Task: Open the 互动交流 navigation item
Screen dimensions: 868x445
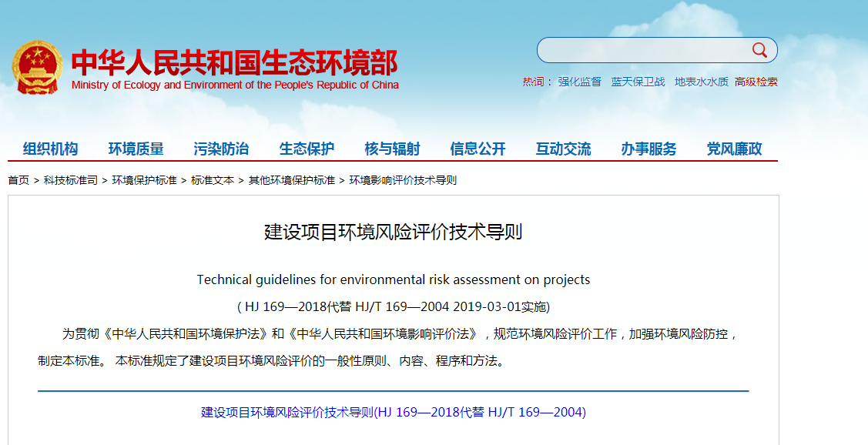Action: pyautogui.click(x=563, y=149)
